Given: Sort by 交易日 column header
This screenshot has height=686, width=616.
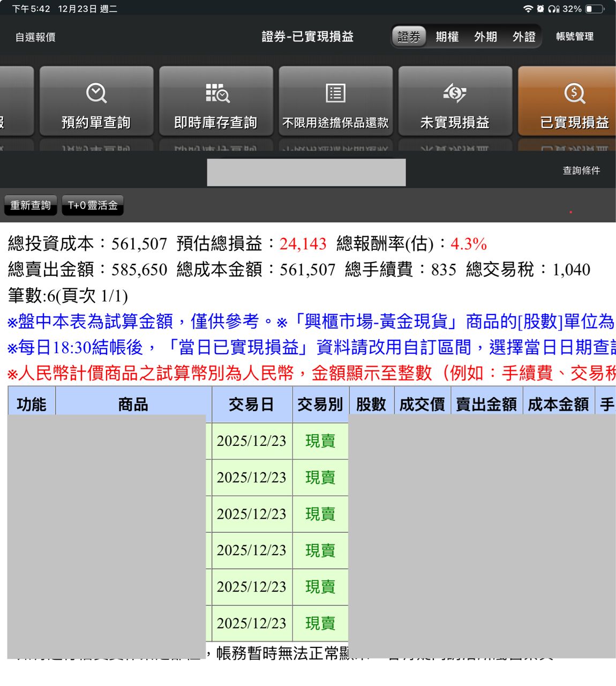Looking at the screenshot, I should [x=251, y=404].
